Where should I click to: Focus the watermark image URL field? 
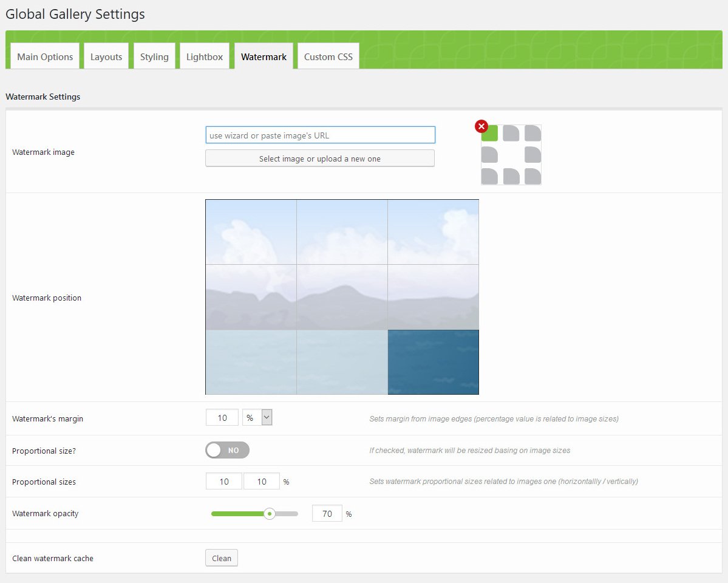[x=320, y=135]
